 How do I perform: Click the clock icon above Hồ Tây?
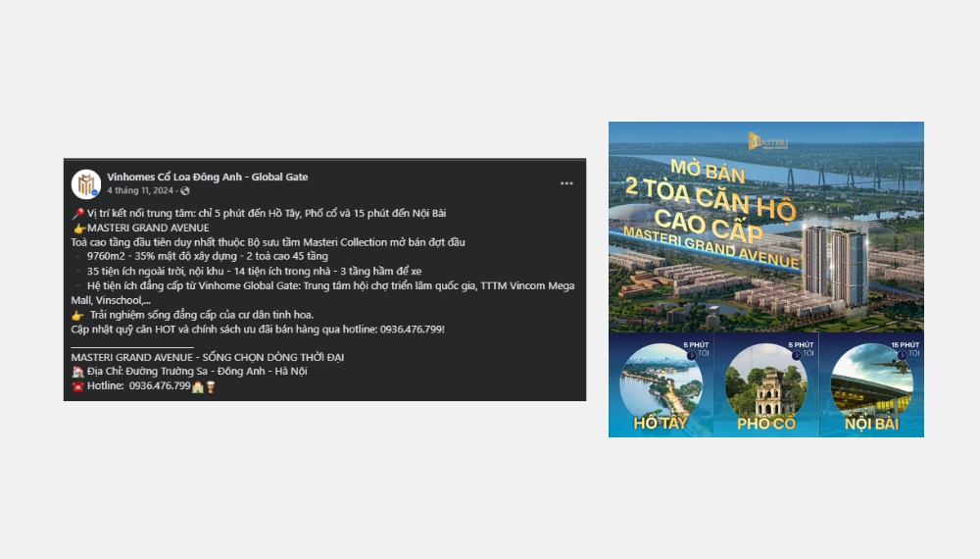[691, 355]
